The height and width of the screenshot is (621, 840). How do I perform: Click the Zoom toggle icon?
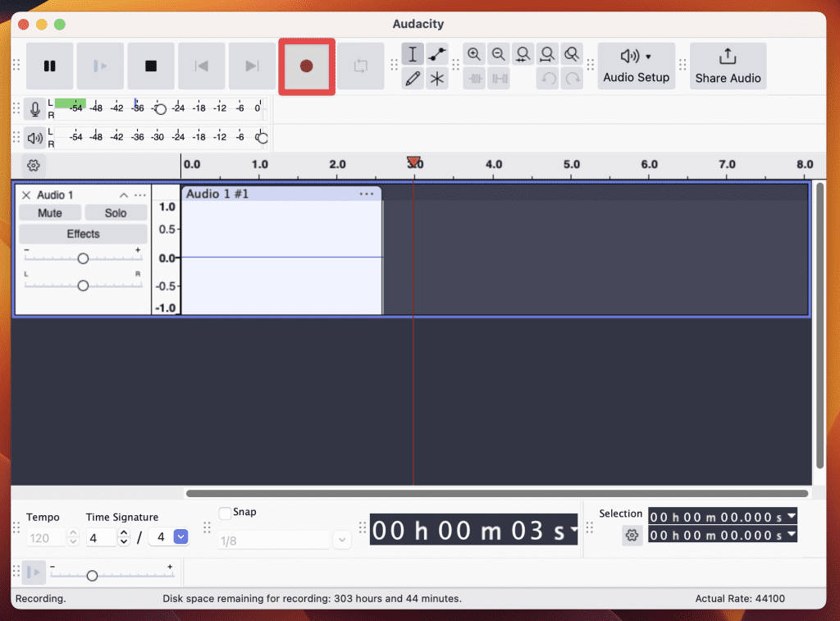[x=572, y=54]
